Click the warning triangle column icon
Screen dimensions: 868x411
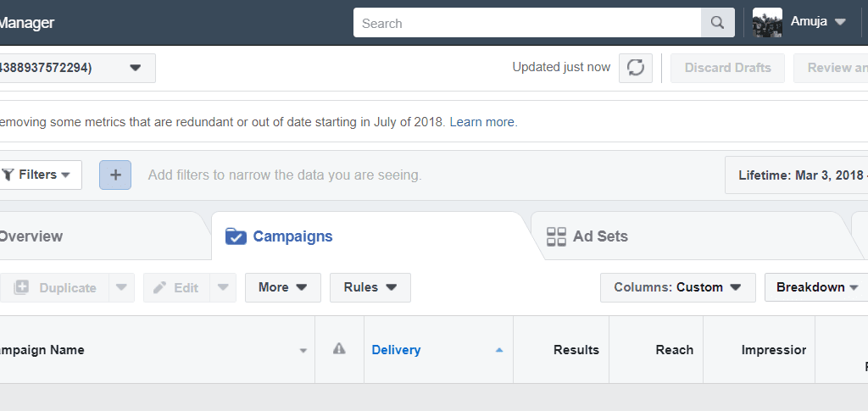pyautogui.click(x=339, y=348)
